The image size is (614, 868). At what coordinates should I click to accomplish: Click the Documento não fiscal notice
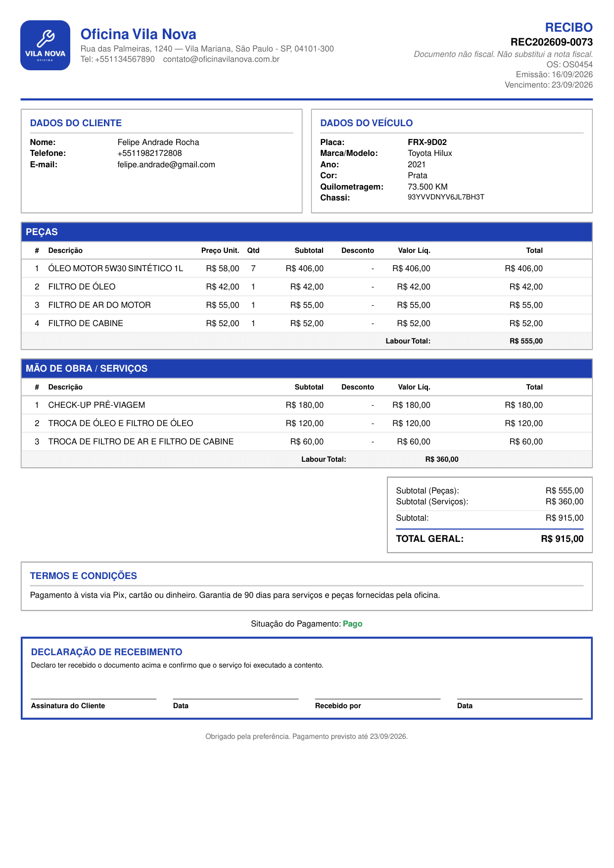(x=503, y=54)
